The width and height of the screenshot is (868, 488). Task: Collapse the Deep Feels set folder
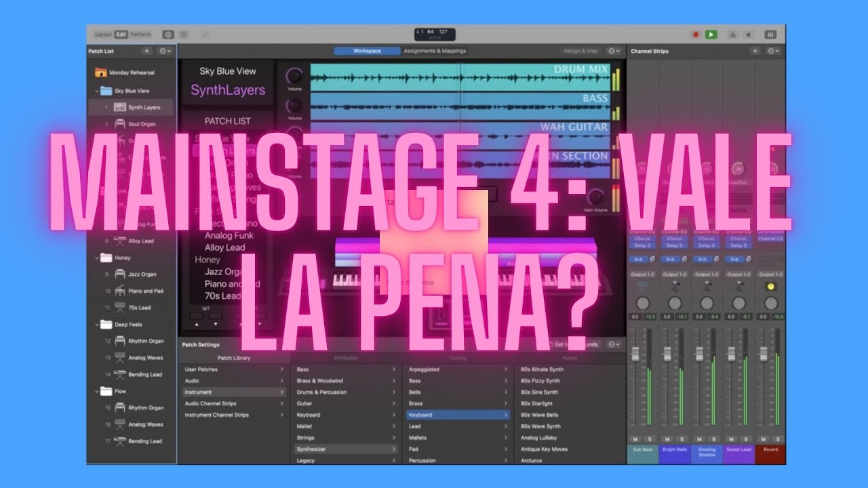pyautogui.click(x=96, y=325)
